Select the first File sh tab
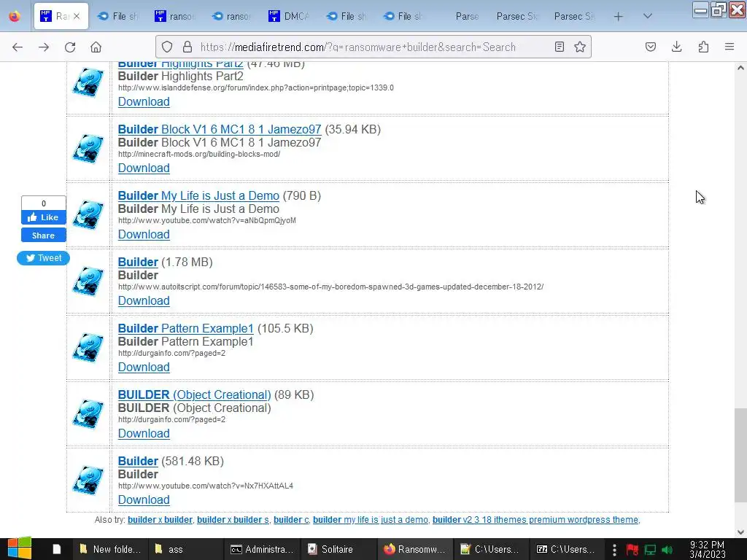 coord(117,16)
